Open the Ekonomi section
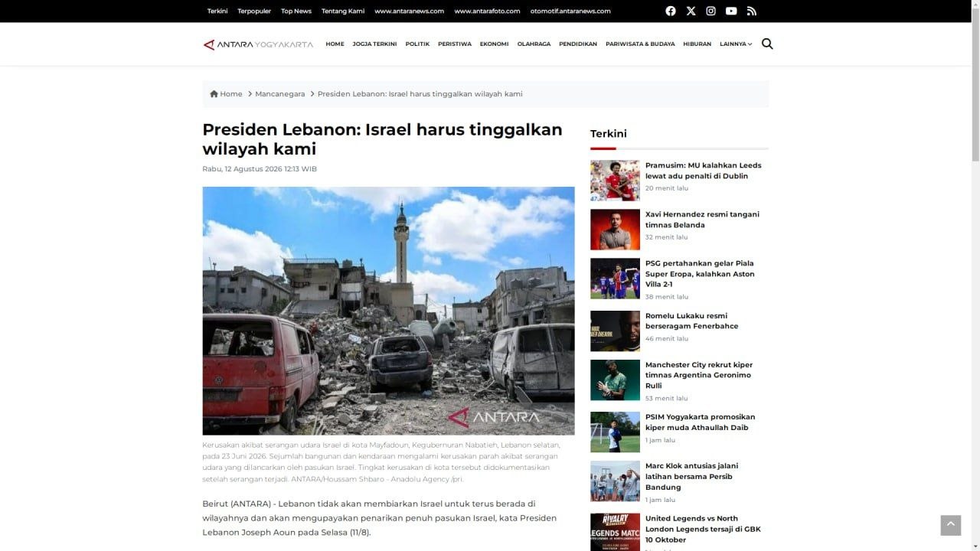 [495, 44]
